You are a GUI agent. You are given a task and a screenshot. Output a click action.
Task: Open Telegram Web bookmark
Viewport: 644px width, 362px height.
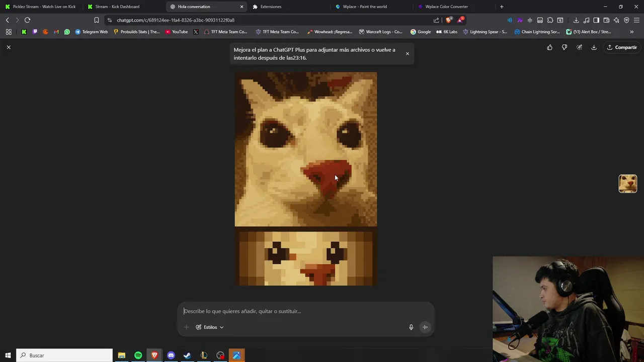pos(92,32)
